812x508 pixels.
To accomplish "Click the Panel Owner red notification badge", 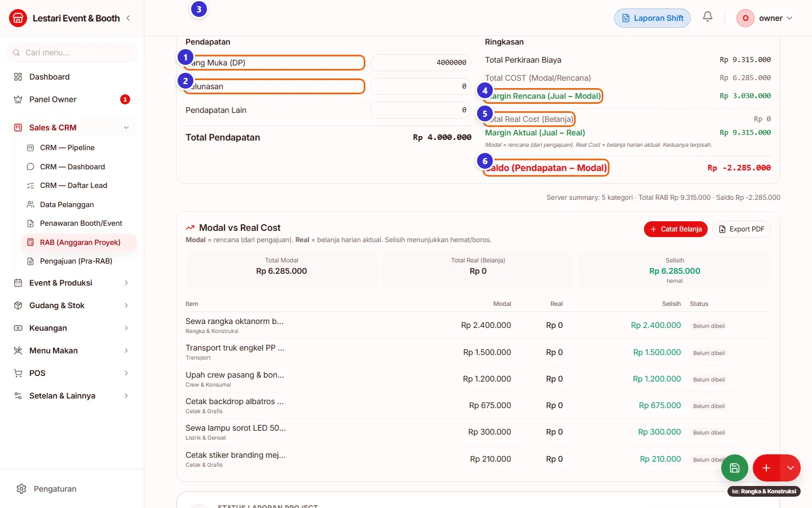I will (x=125, y=99).
